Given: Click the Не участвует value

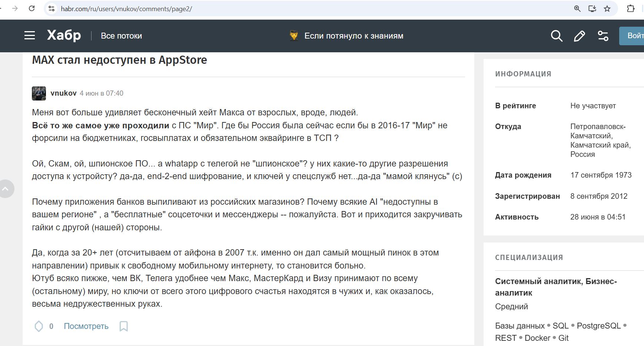Looking at the screenshot, I should (x=593, y=106).
